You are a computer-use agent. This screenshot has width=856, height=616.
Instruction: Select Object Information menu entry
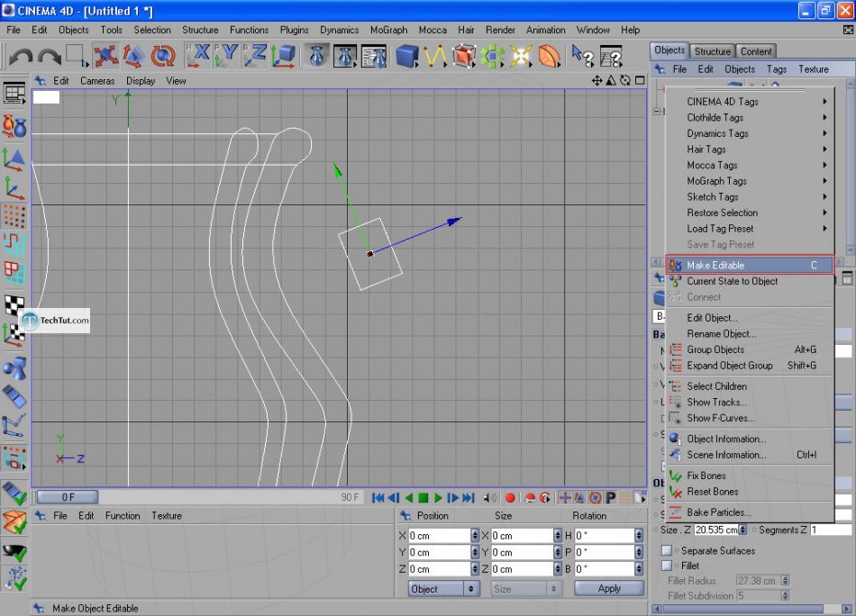tap(750, 439)
